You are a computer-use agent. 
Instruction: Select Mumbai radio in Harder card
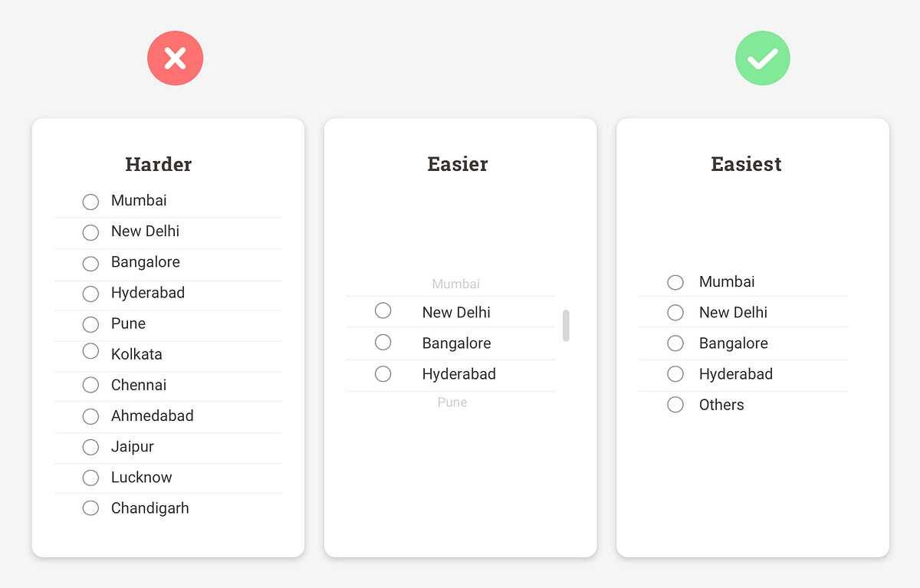(x=90, y=202)
